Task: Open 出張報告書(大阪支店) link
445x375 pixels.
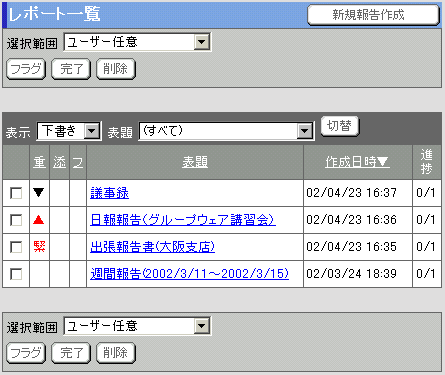Action: point(153,247)
